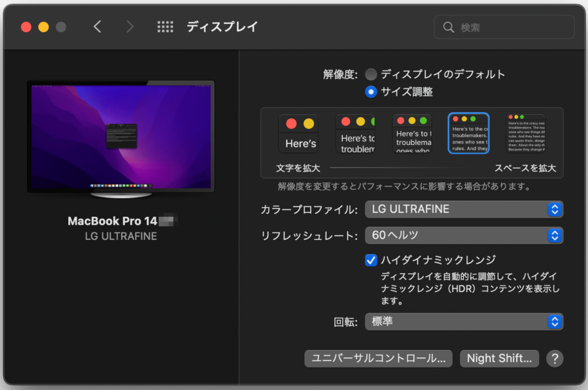Choose the middle scaling thumbnail

point(412,134)
